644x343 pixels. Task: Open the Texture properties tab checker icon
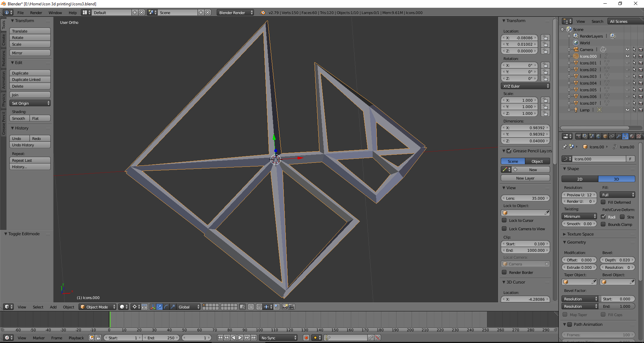point(639,136)
